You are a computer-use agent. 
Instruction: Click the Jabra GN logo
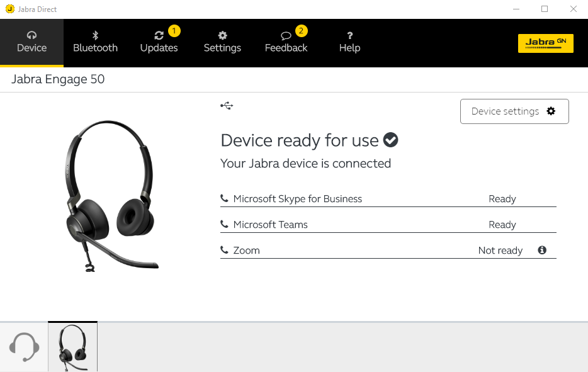546,43
